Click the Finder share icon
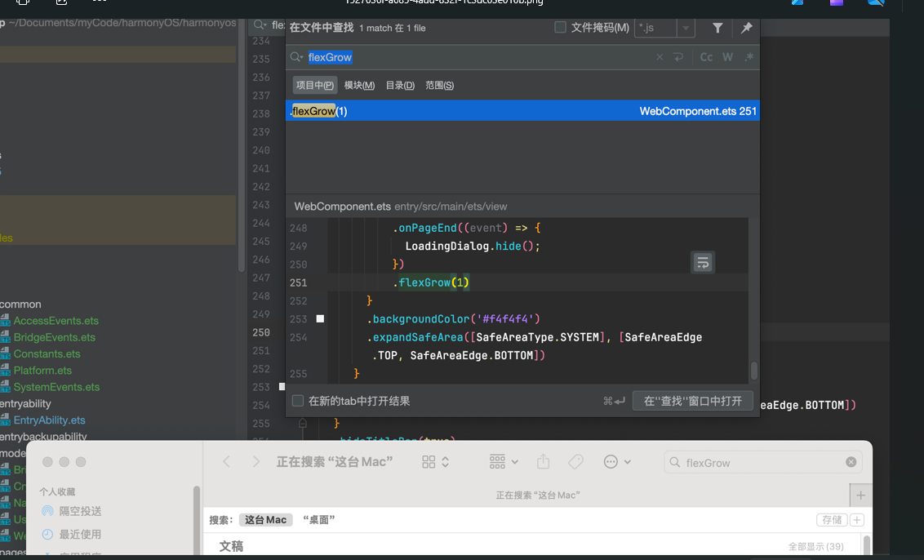924x560 pixels. (x=544, y=462)
